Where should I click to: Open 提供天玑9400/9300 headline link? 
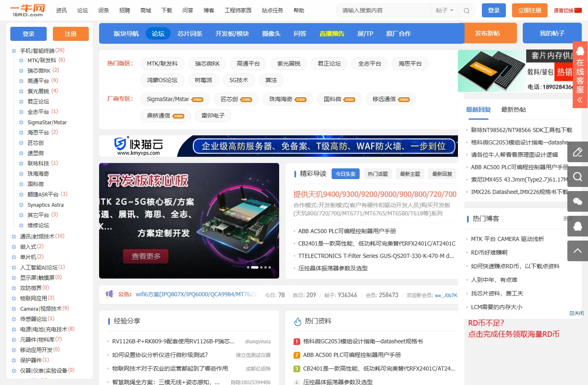click(375, 194)
